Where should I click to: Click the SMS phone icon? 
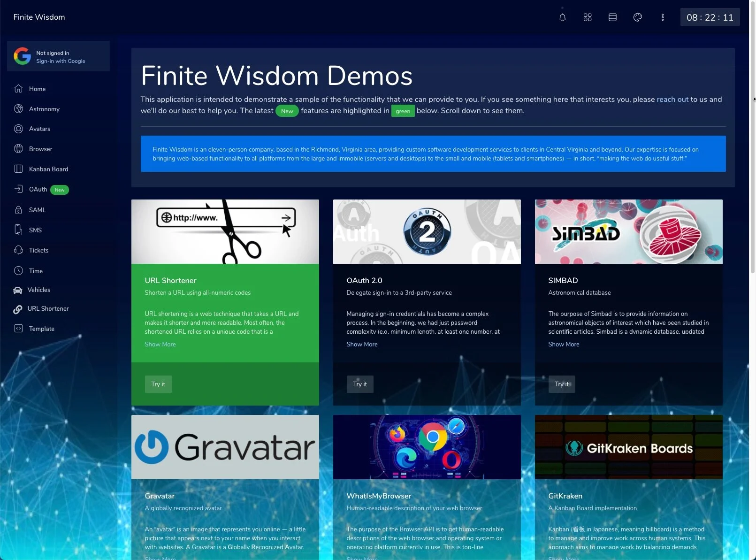click(18, 230)
